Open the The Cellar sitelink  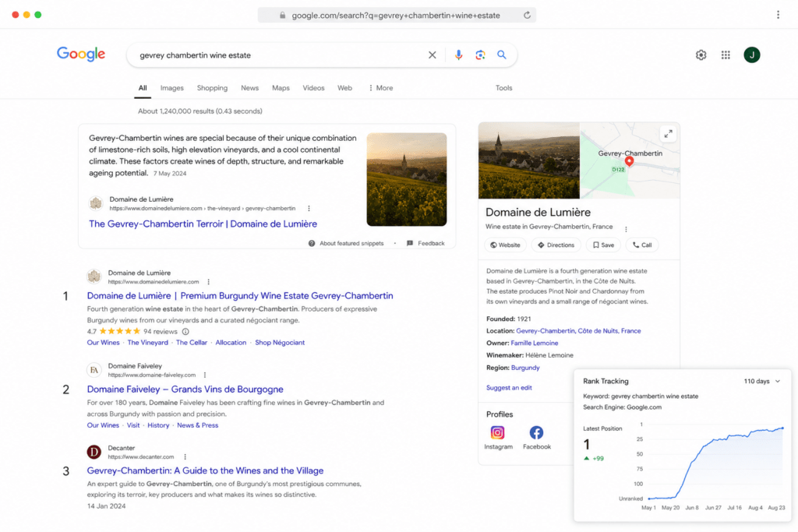pyautogui.click(x=192, y=343)
